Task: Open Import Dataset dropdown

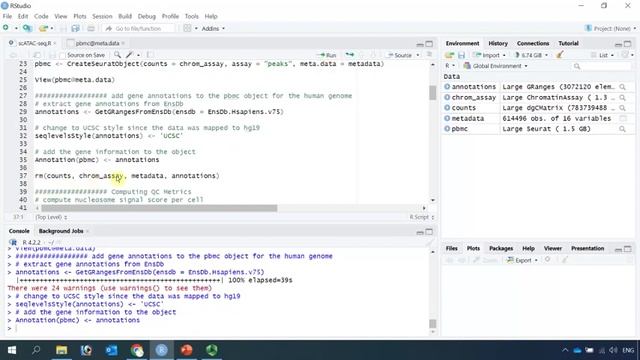Action: [x=489, y=55]
